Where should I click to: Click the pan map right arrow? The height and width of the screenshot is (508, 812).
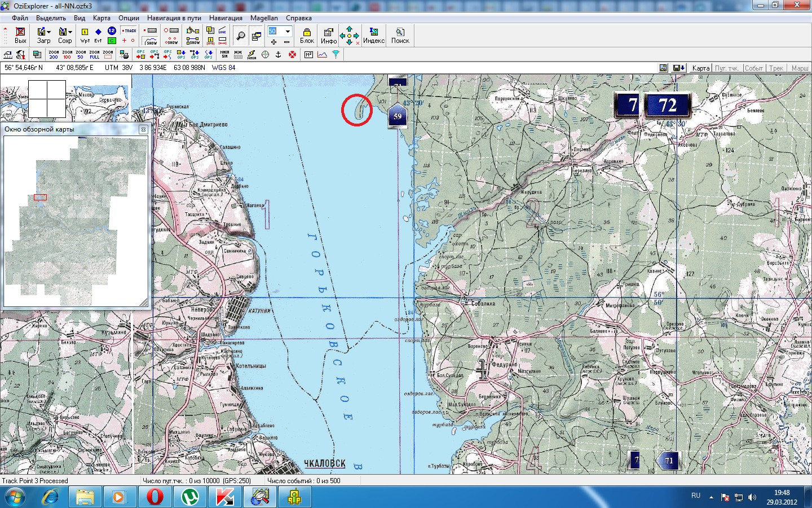356,36
